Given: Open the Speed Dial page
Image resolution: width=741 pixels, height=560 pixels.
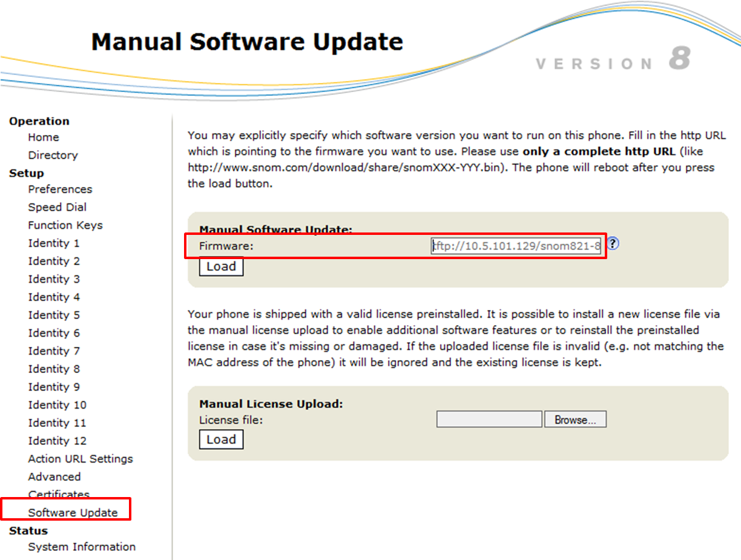Looking at the screenshot, I should pos(58,207).
